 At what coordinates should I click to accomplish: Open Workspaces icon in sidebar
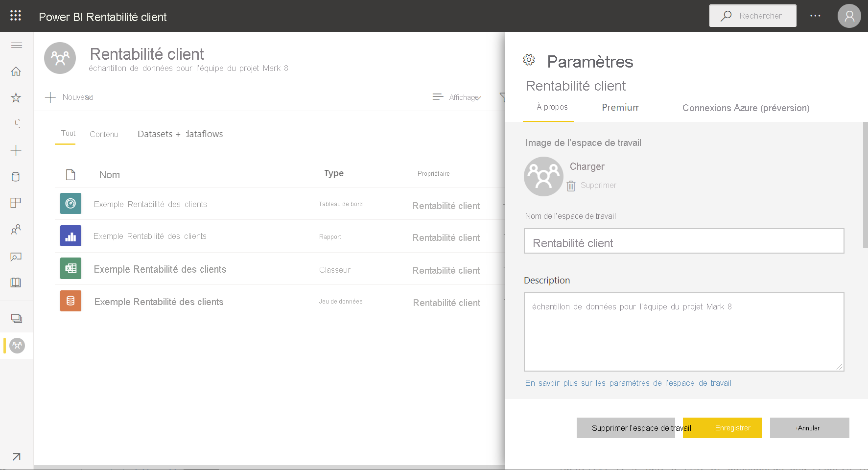17,319
